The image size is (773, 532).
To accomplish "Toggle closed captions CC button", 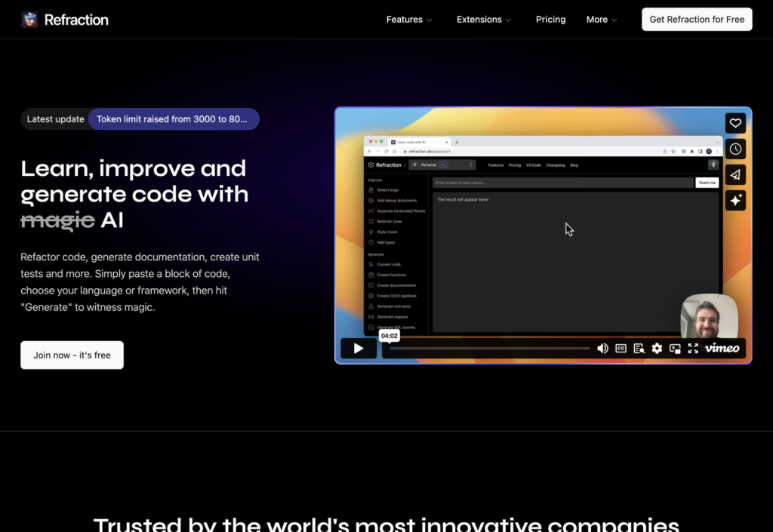I will [621, 349].
